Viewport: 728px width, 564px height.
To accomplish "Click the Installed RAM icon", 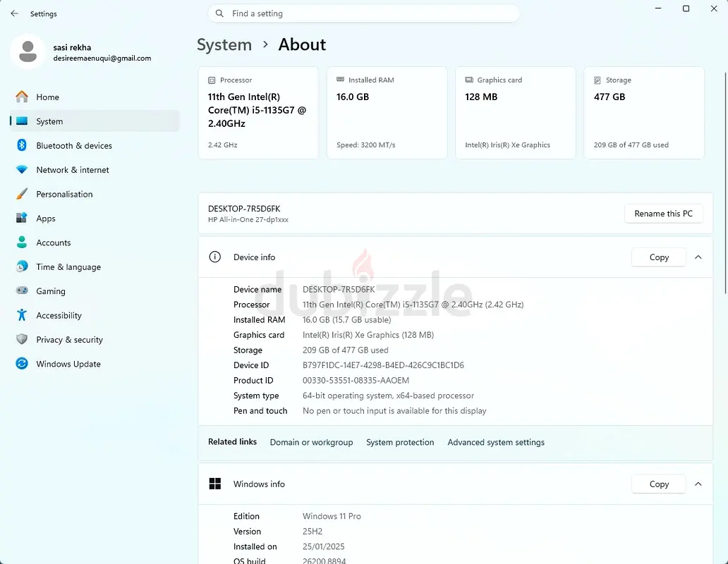I will (x=340, y=80).
